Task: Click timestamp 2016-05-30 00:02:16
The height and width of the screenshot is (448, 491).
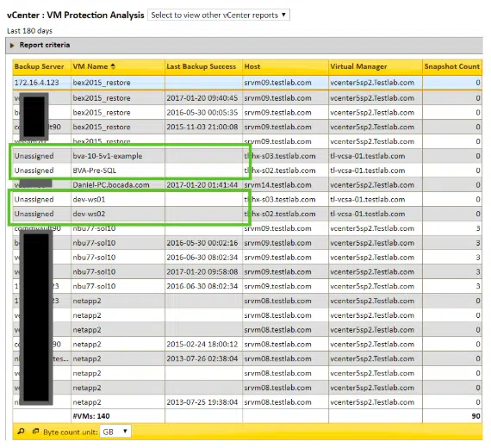Action: (202, 243)
